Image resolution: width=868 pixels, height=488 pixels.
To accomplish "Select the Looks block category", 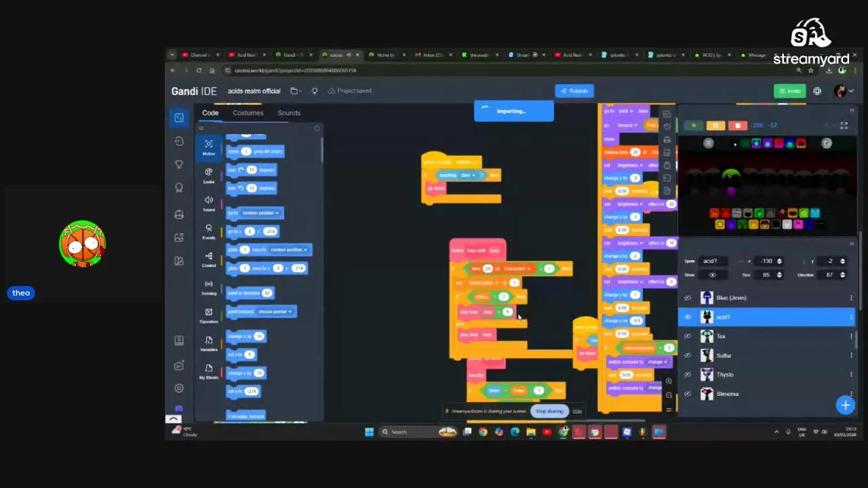I will (209, 175).
